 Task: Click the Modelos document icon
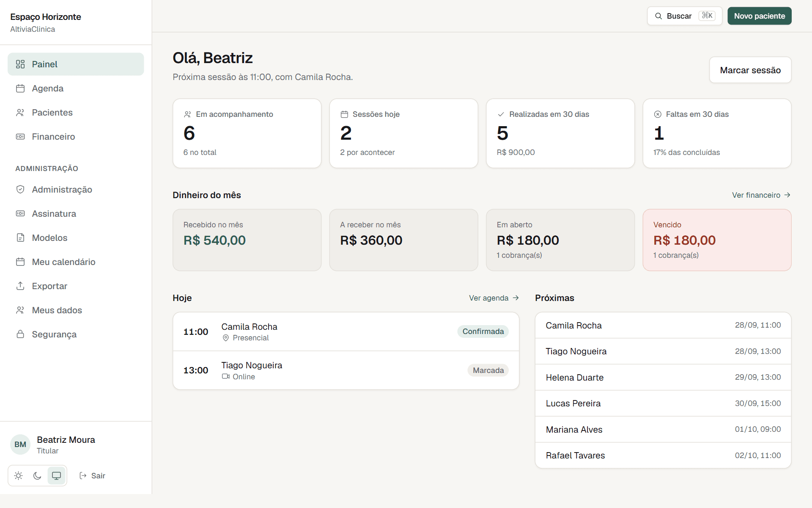tap(20, 238)
